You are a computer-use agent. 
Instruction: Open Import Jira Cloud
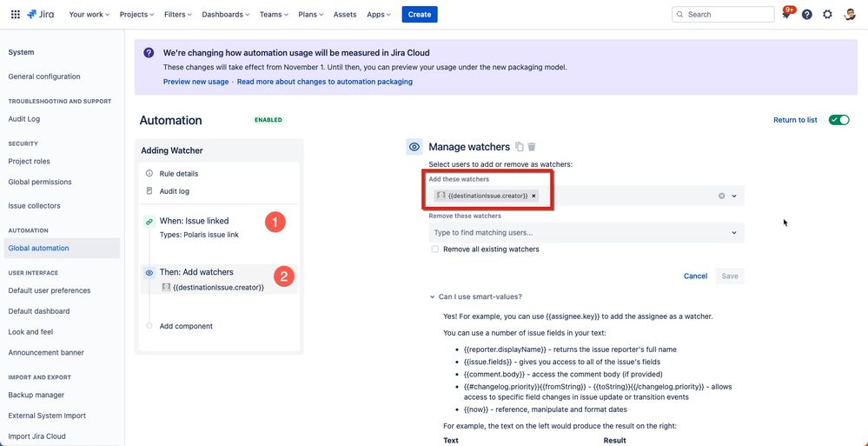[x=36, y=436]
